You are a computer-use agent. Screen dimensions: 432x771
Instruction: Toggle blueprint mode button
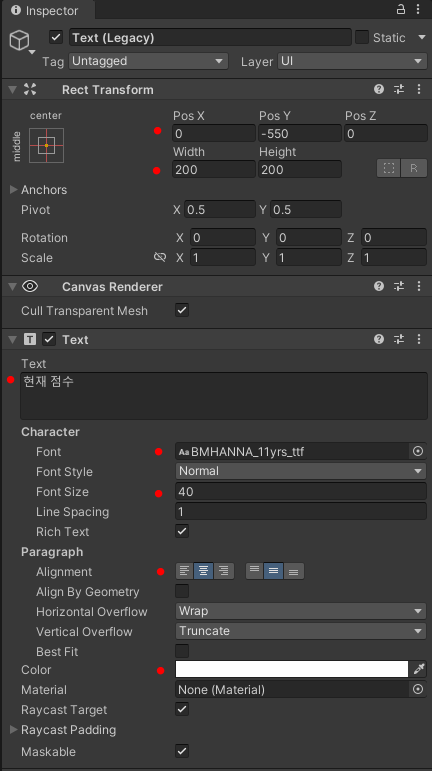click(x=389, y=168)
